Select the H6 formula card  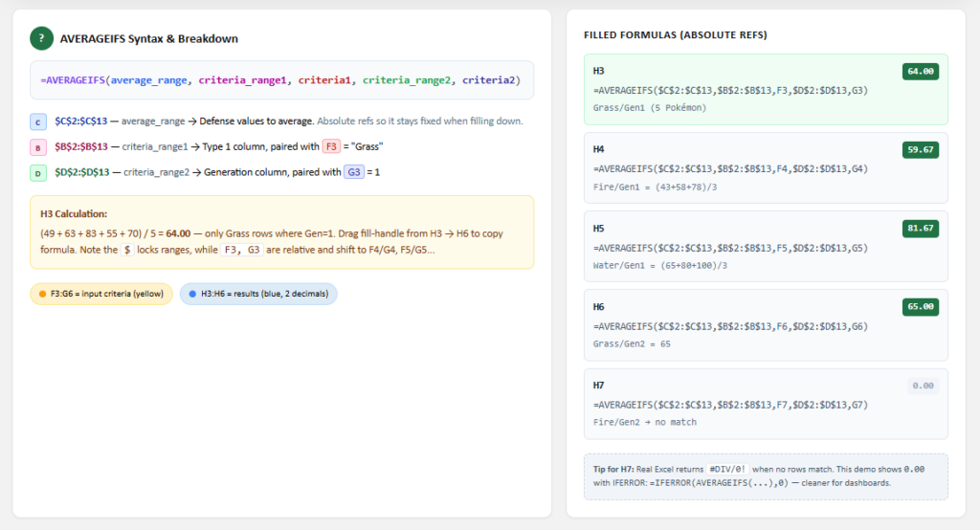click(x=766, y=325)
